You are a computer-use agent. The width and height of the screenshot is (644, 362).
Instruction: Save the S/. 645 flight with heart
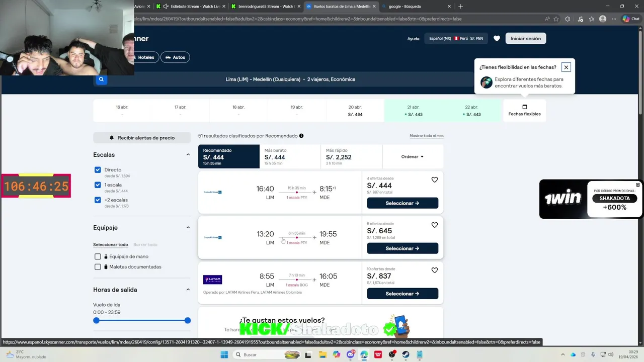pyautogui.click(x=435, y=225)
